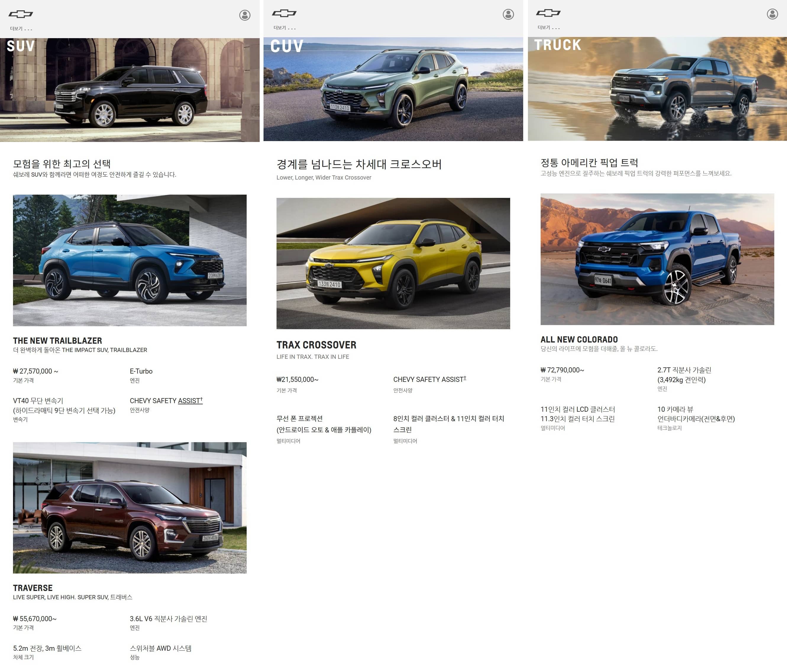Screen dimensions: 787x672
Task: Click the 고성능 엔진으로 질주하는 description text
Action: pos(636,174)
